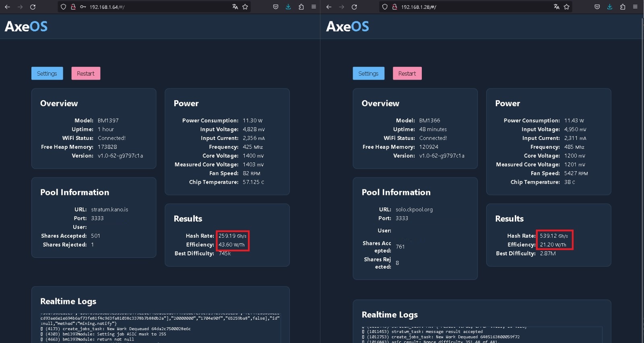This screenshot has width=644, height=343.
Task: Click the left address bar URL 192.168.1.64
Action: pos(107,7)
